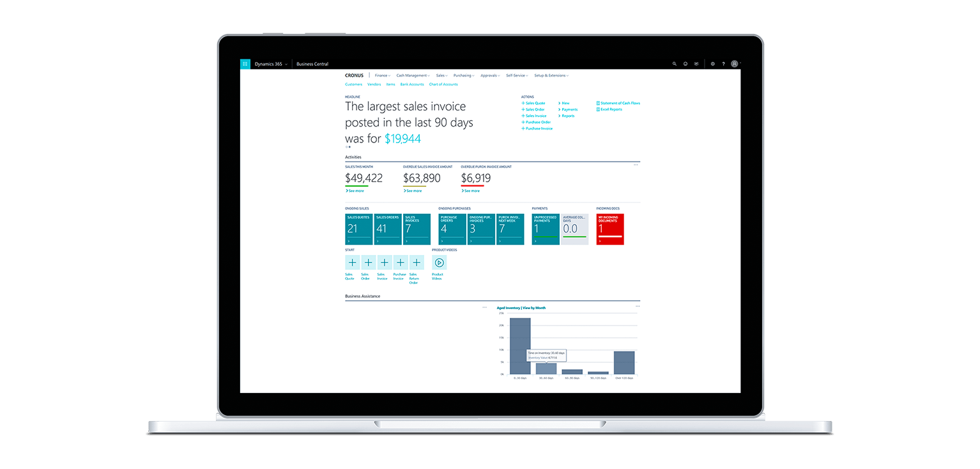Expand the Sales menu
Viewport: 980px width, 469px height.
pos(442,75)
